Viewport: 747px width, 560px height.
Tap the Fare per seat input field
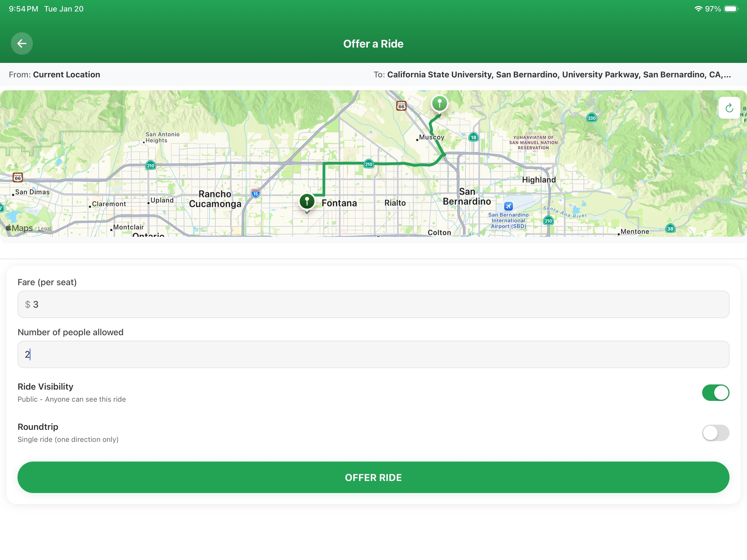tap(373, 304)
